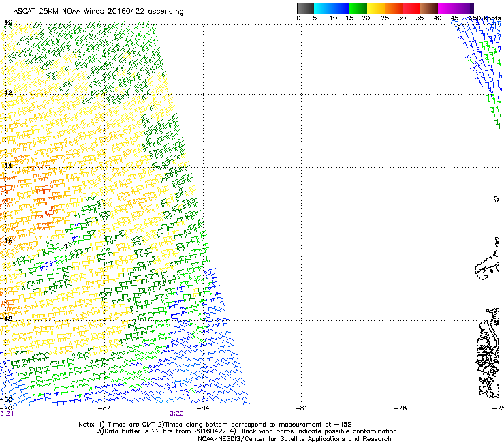Click the '-46' latitude label

(6, 241)
